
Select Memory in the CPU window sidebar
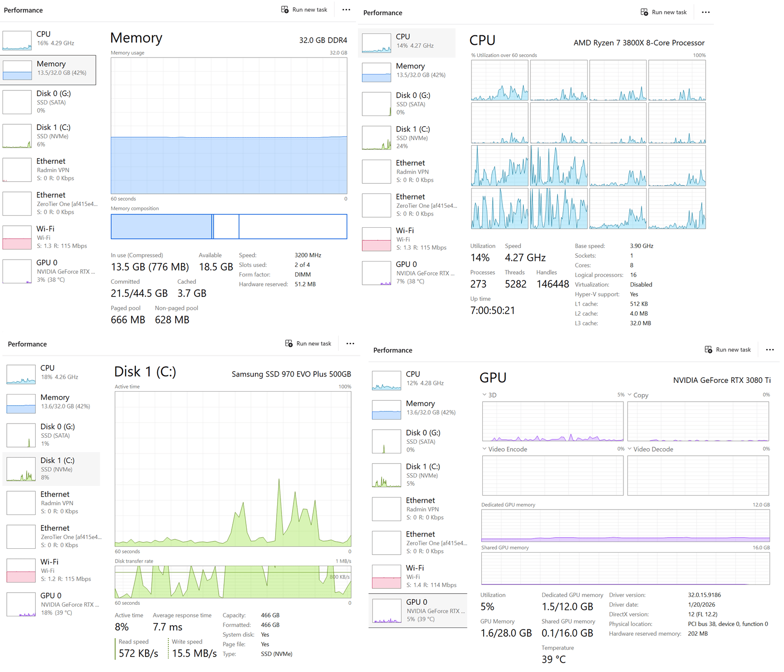(409, 71)
